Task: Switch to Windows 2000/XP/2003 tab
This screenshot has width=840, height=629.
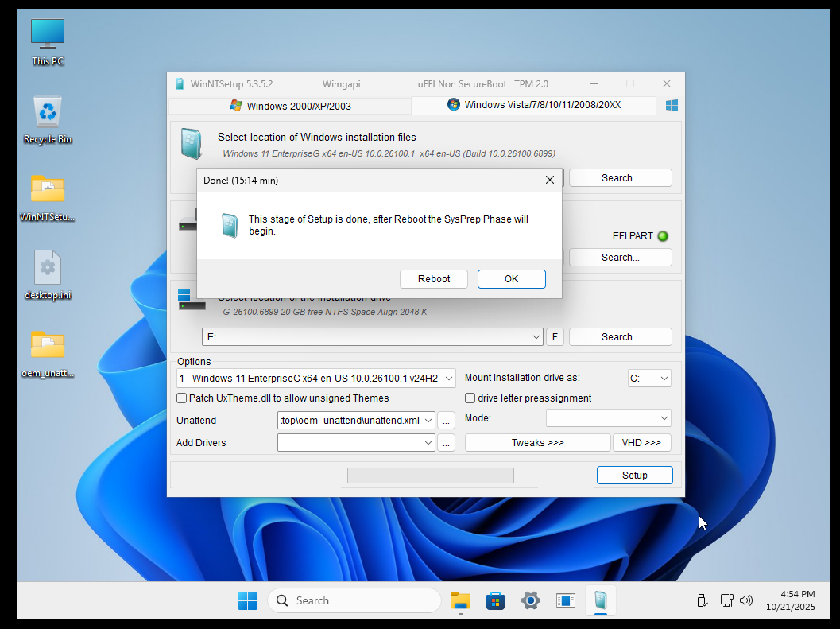Action: pyautogui.click(x=290, y=106)
